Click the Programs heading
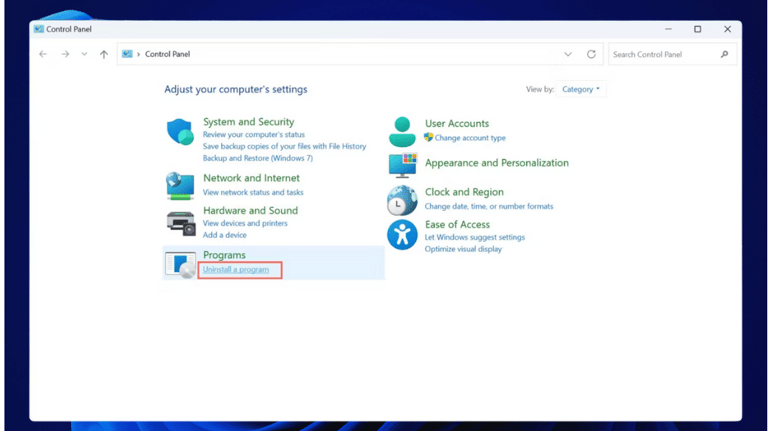This screenshot has width=768, height=431. click(x=224, y=255)
